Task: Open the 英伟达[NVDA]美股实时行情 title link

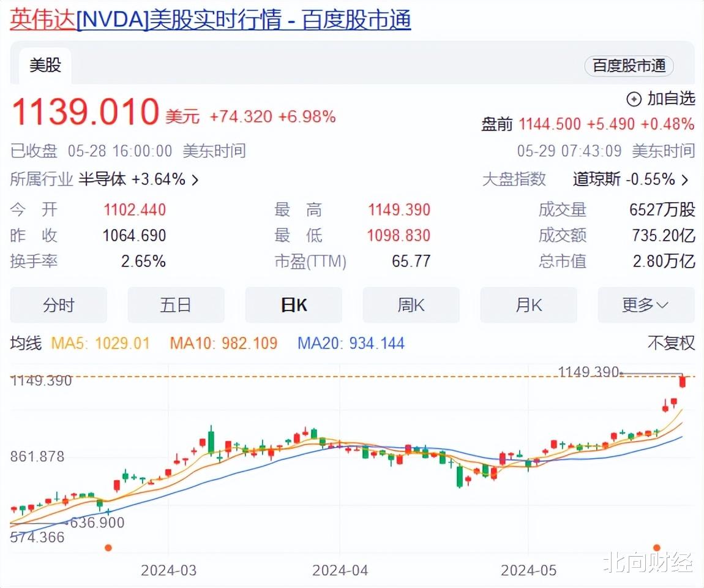Action: click(x=210, y=20)
